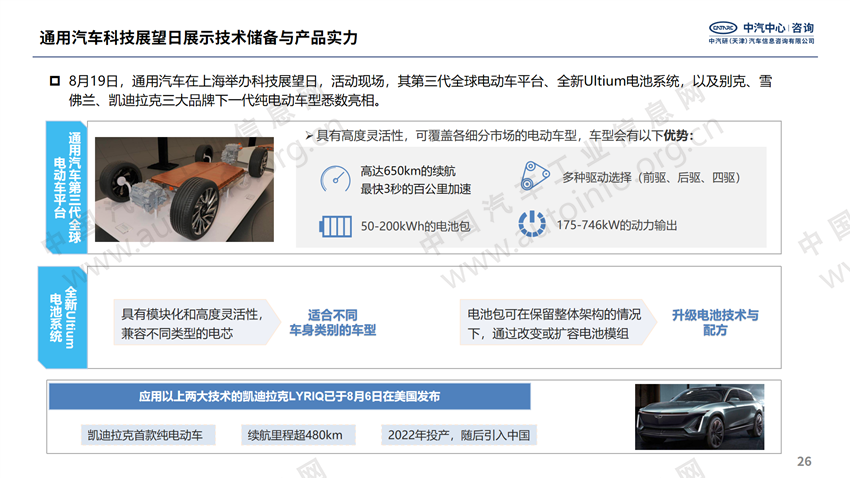
Task: Click the blue banner 应用以上两大技术的凯迪拉克LYRIQ
Action: [289, 397]
